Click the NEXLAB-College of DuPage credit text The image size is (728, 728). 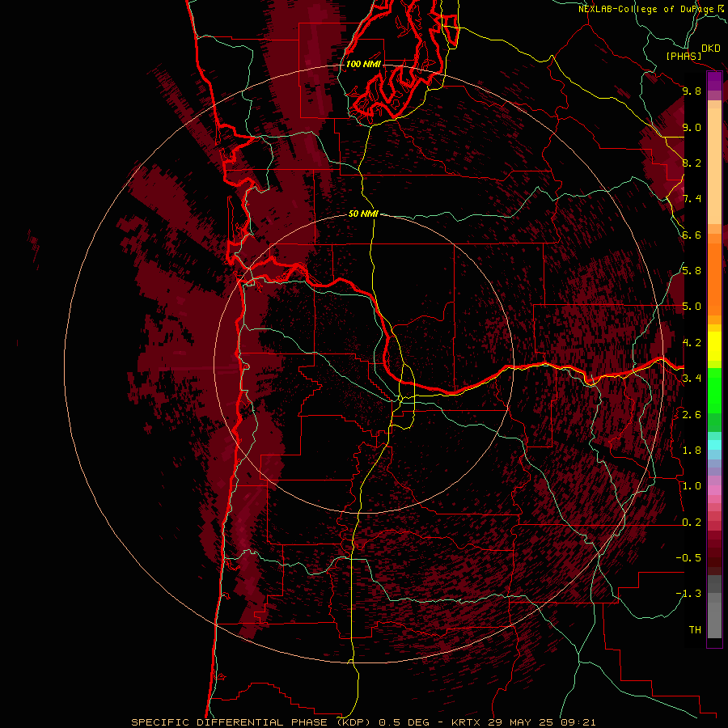[x=650, y=9]
